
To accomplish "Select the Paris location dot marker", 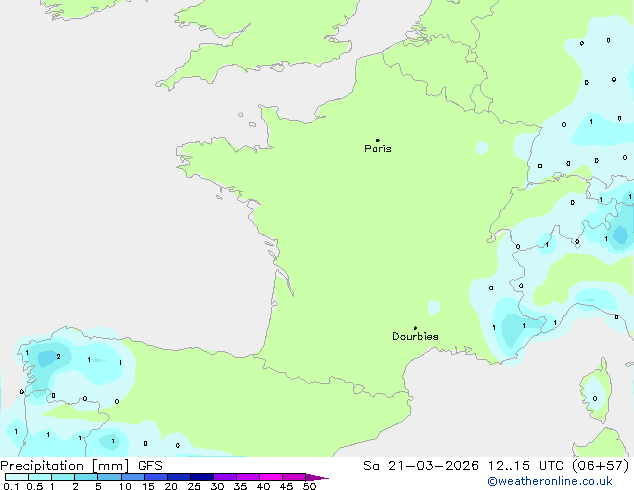I will (x=378, y=140).
